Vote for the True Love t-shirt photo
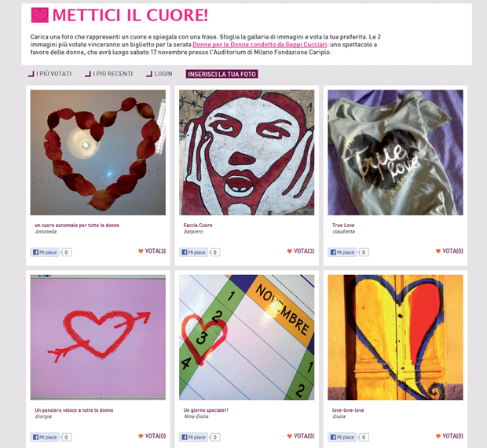The width and height of the screenshot is (487, 448). coord(449,251)
